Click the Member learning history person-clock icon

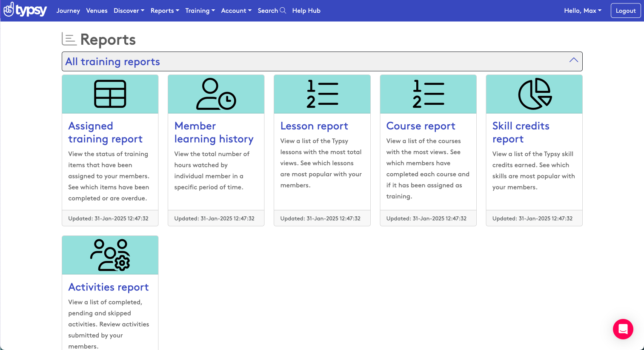point(216,94)
